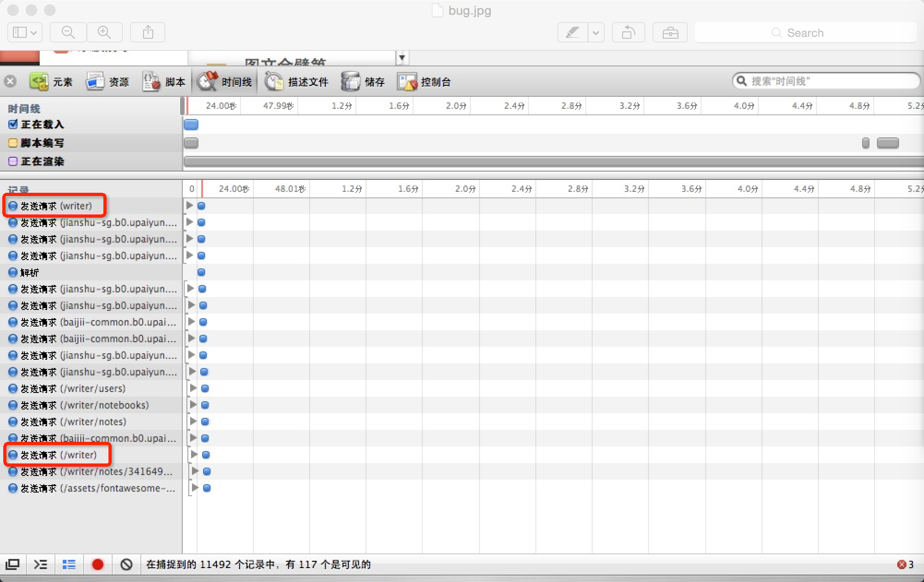
Task: Click the 正在渲染 timeline bar
Action: [x=554, y=161]
